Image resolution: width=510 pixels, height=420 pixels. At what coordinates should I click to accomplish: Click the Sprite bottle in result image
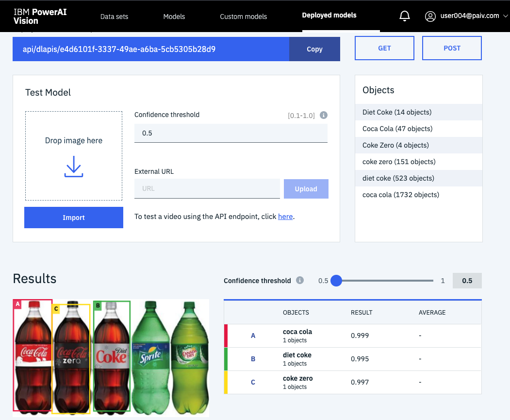[x=150, y=358]
